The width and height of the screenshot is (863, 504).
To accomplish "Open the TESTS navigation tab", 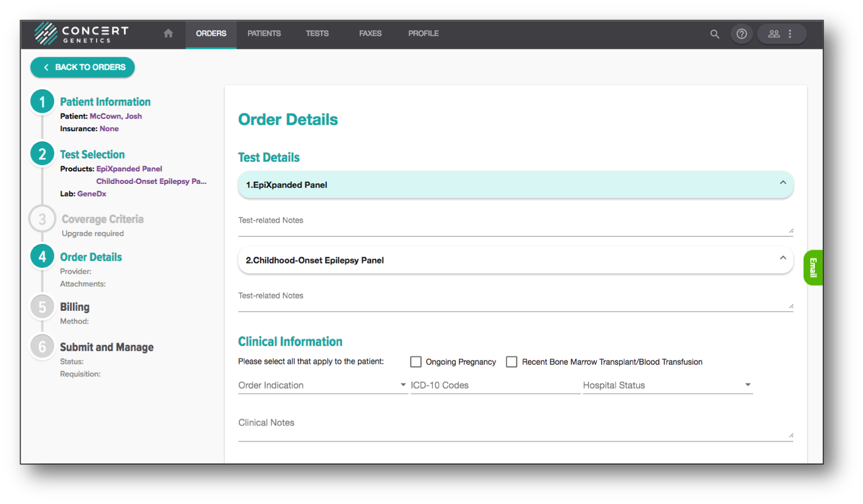I will [x=317, y=34].
